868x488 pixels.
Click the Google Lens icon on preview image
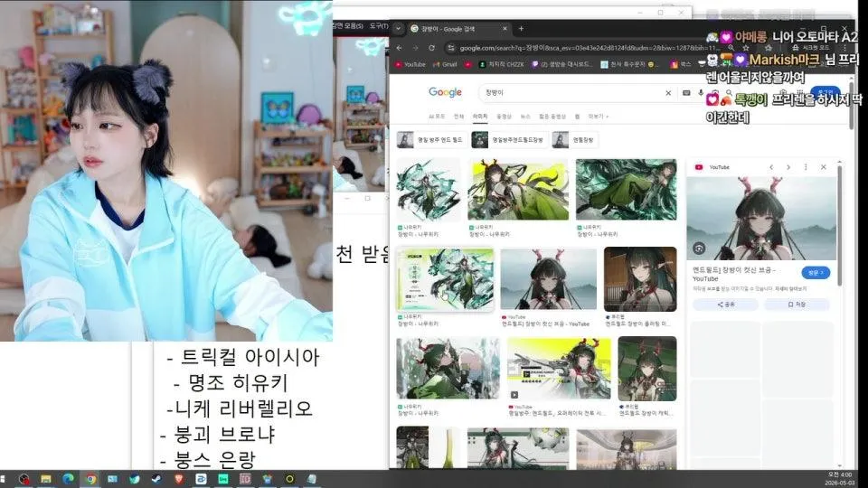click(x=699, y=249)
